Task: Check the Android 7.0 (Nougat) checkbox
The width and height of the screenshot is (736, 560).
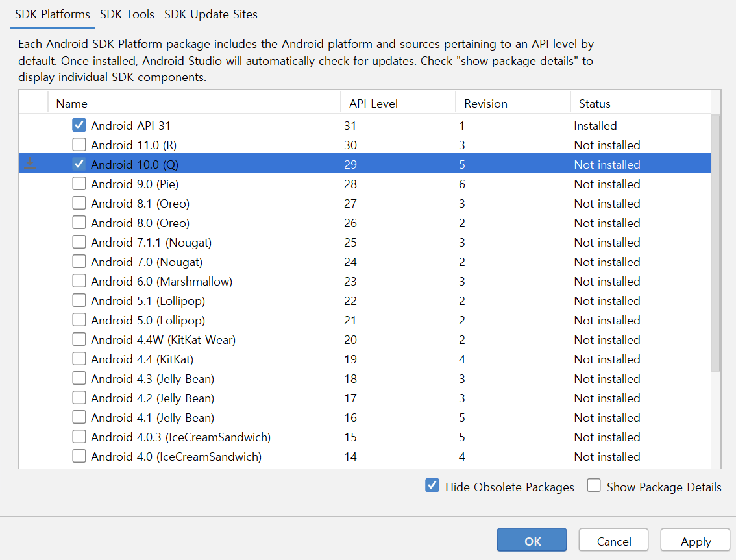Action: (x=79, y=262)
